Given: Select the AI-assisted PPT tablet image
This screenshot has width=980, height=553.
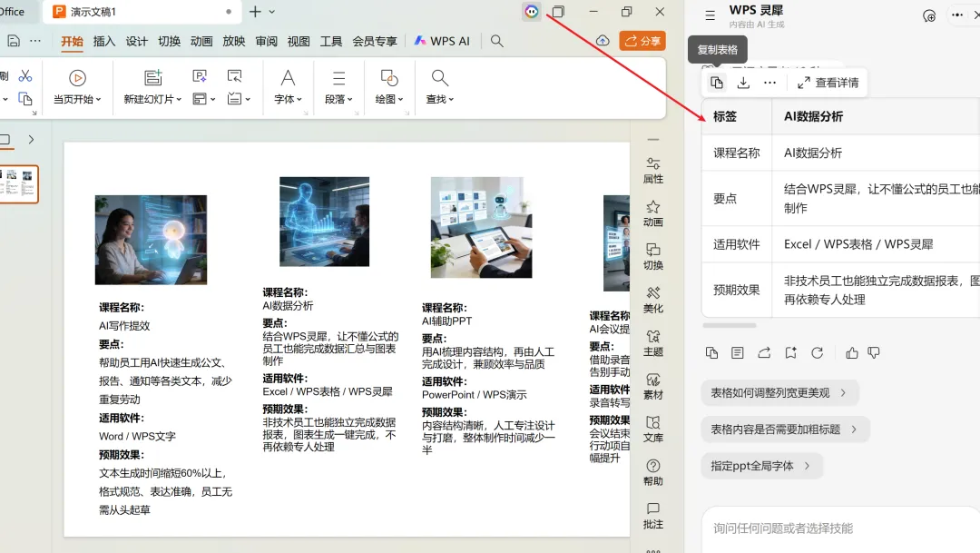Looking at the screenshot, I should point(481,227).
